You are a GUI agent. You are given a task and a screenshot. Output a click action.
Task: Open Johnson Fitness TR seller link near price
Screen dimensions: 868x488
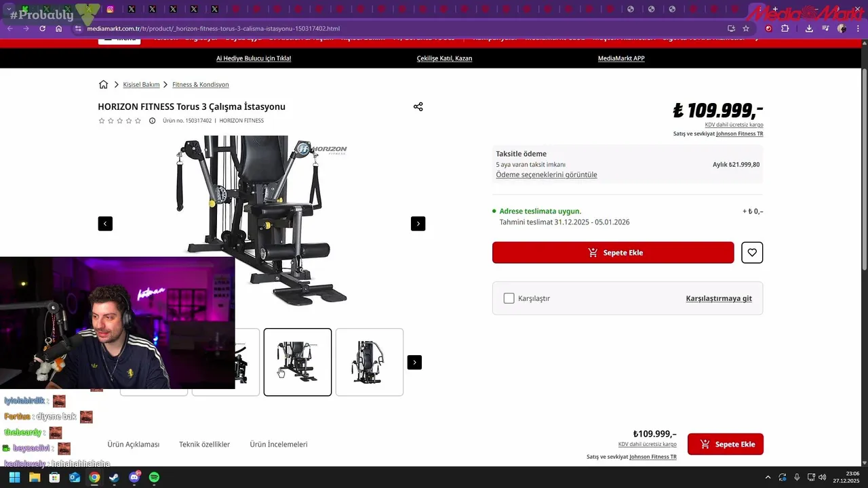coord(739,134)
